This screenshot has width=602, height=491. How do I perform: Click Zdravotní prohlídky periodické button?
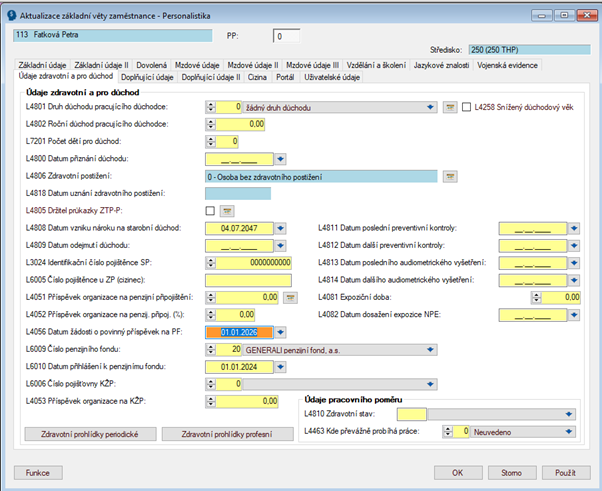88,435
